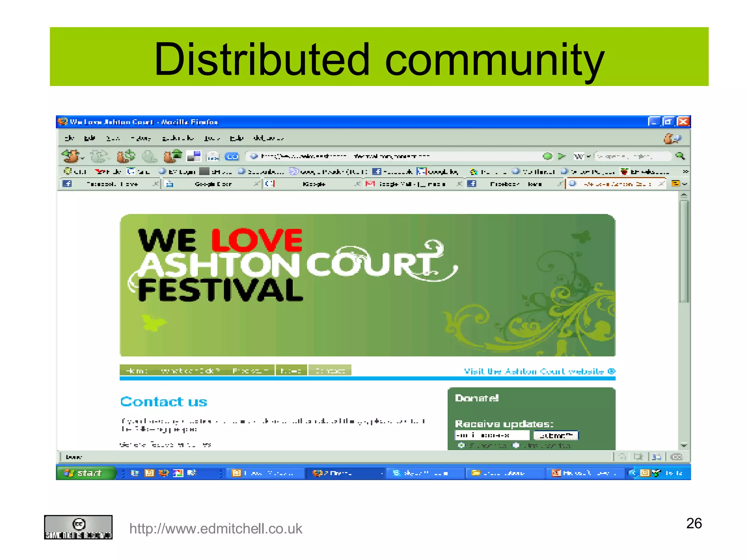Switch to the Google Docs tab

point(212,184)
